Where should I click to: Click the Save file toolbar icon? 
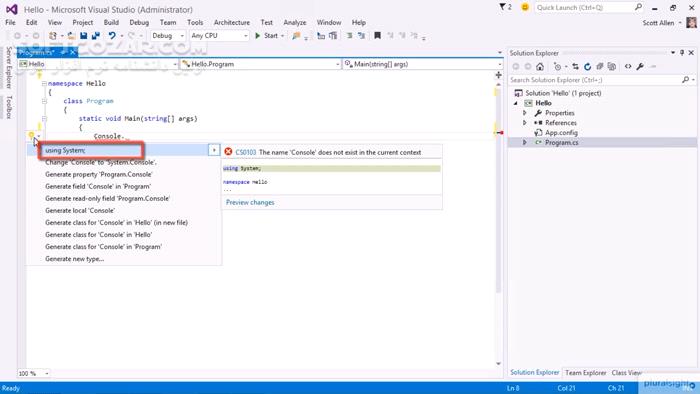click(x=83, y=36)
